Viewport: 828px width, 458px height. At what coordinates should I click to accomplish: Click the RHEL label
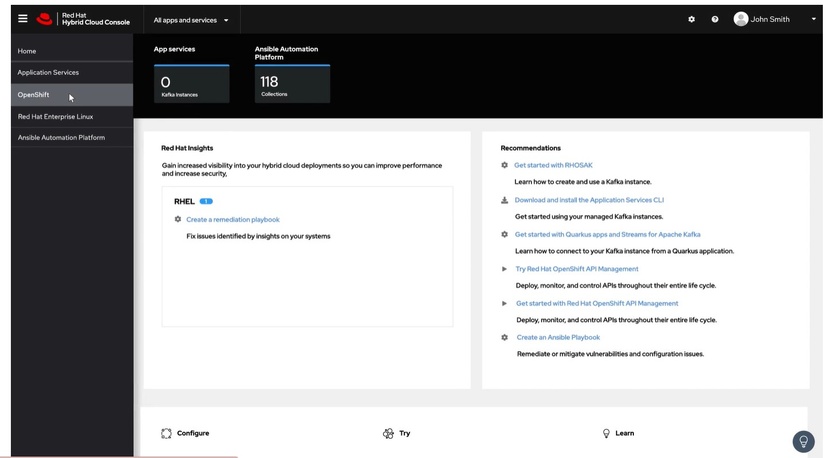pyautogui.click(x=184, y=201)
